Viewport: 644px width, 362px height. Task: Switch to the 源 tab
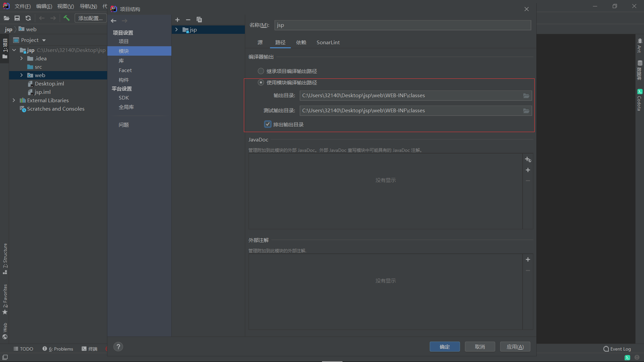point(260,42)
